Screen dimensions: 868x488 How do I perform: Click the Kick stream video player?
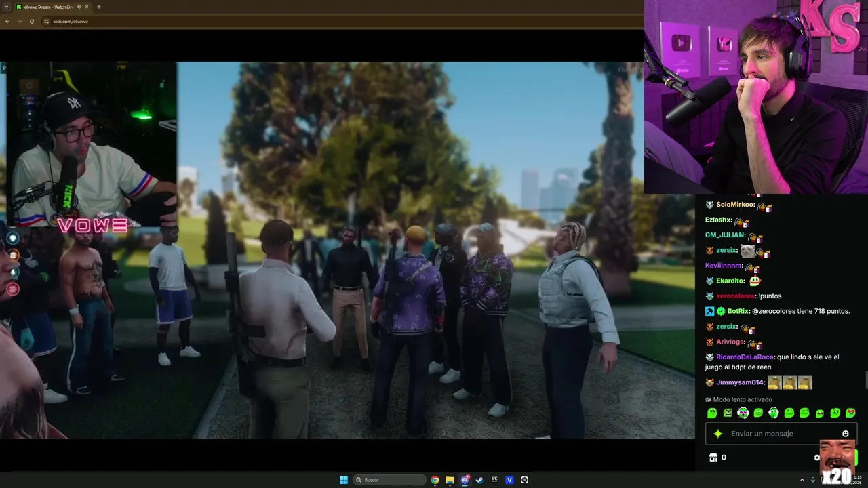click(347, 251)
